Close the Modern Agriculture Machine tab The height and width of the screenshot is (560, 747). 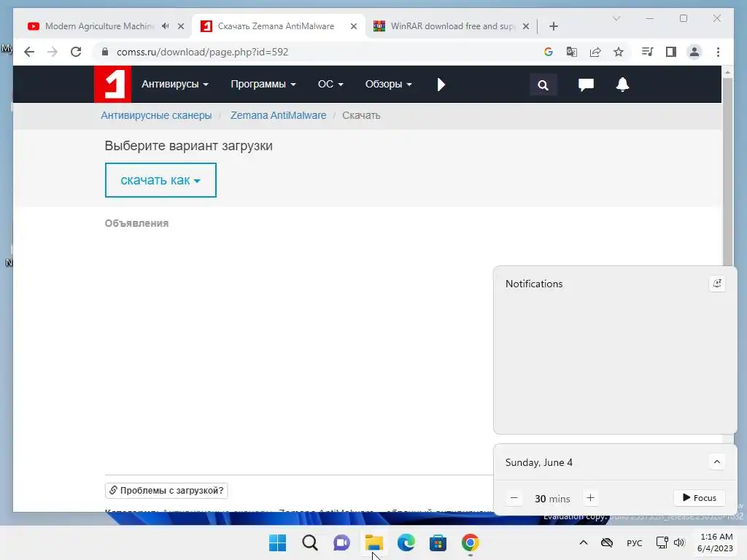pos(181,26)
